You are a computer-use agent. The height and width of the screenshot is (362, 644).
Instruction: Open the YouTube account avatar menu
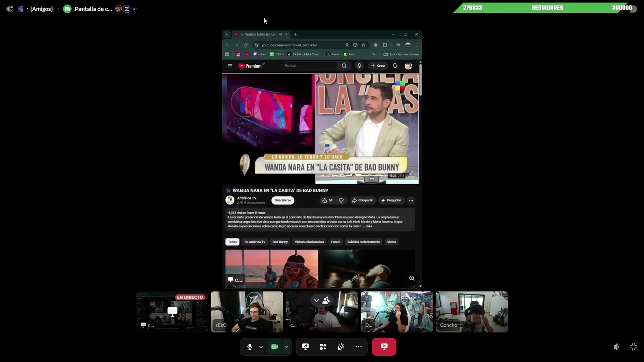408,66
